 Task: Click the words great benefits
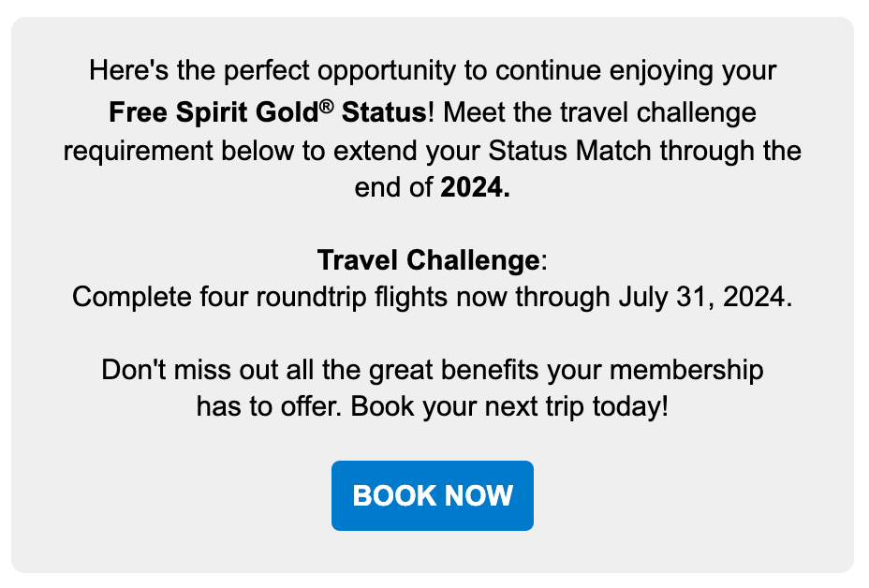(454, 370)
